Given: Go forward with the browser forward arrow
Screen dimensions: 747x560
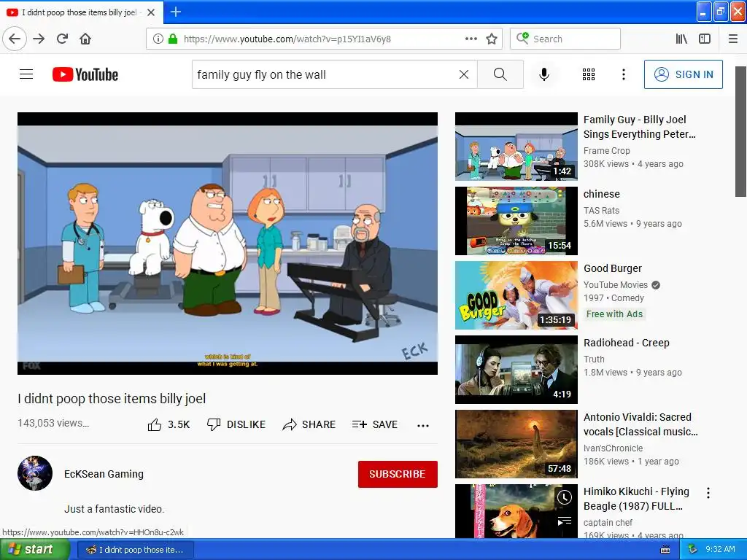Looking at the screenshot, I should tap(39, 39).
